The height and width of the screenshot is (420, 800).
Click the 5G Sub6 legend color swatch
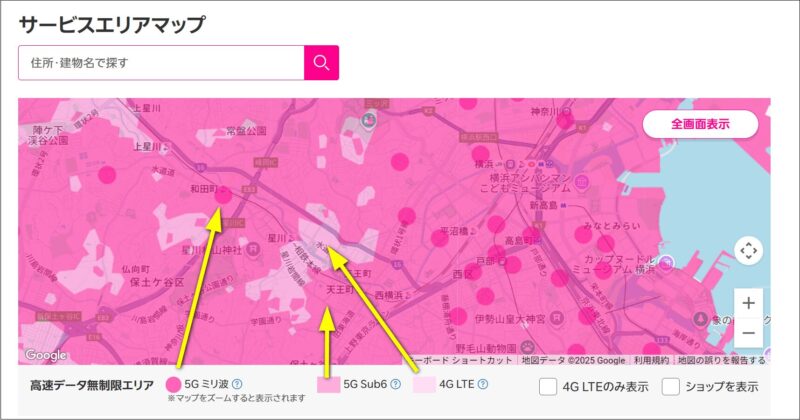point(327,384)
